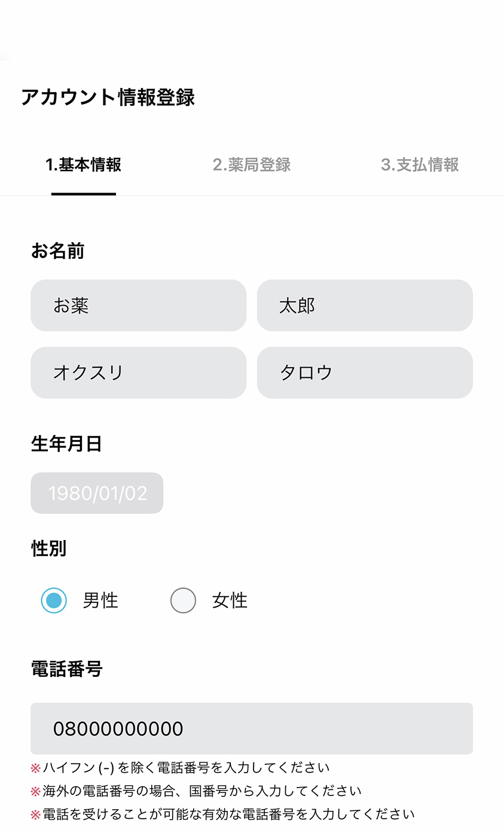Click the 海外の電話番号 country code note
This screenshot has height=833, width=504.
coord(201,791)
